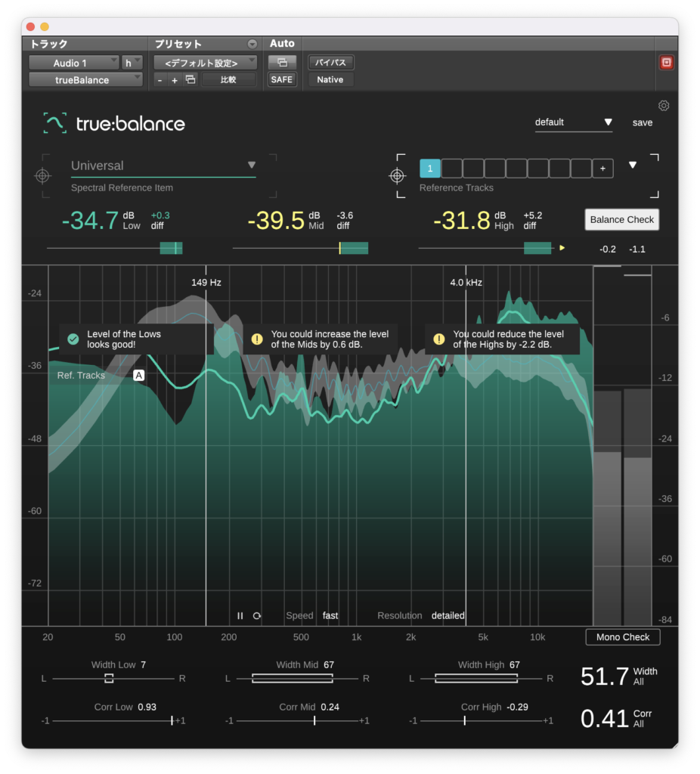
Task: Click the copy preset settings icon
Action: pyautogui.click(x=190, y=79)
